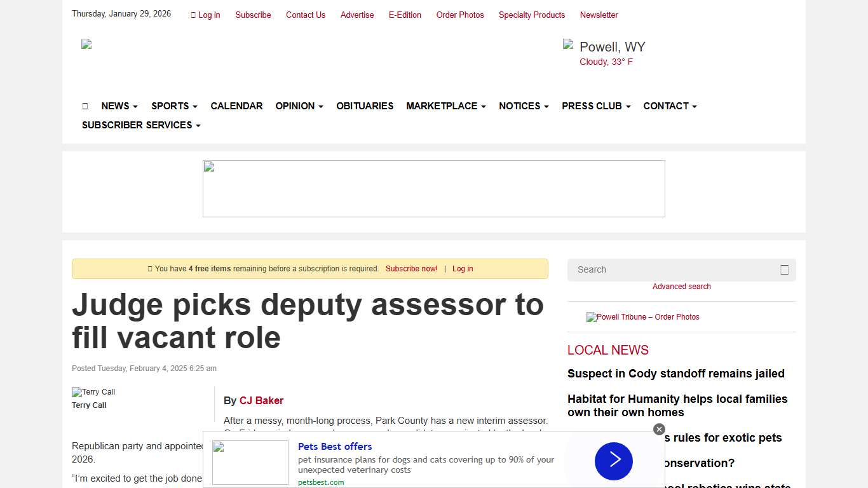Open the Marketplace dropdown
The width and height of the screenshot is (868, 488).
coord(445,106)
